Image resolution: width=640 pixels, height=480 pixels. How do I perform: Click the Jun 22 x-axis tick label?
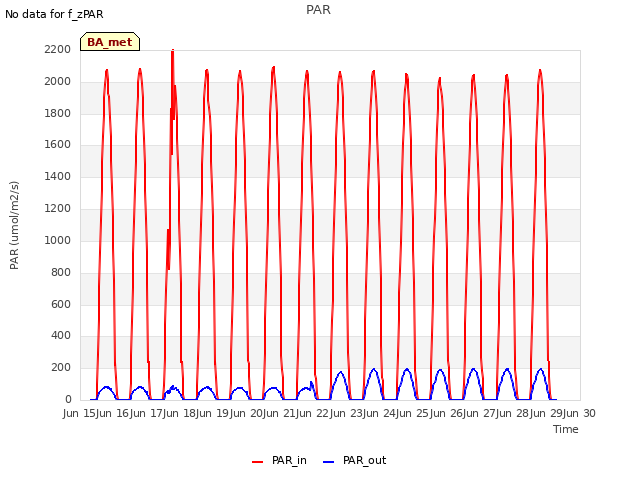pyautogui.click(x=314, y=413)
